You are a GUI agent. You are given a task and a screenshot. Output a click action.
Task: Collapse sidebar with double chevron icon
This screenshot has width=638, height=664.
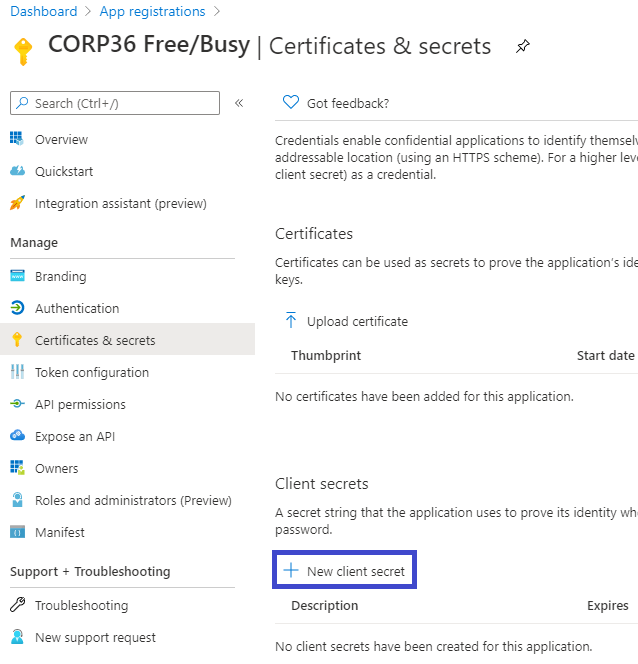coord(239,103)
